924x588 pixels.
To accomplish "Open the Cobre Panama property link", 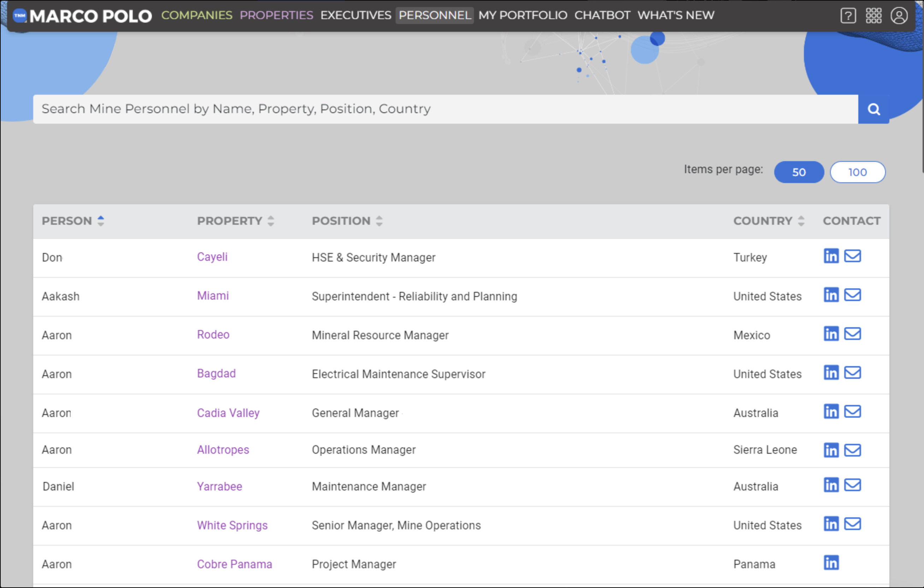I will [x=235, y=564].
